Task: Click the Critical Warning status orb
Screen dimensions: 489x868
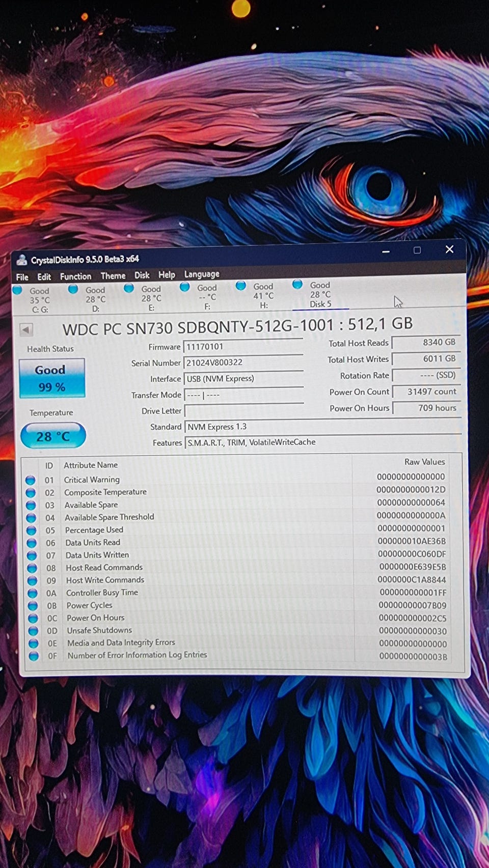Action: tap(31, 480)
